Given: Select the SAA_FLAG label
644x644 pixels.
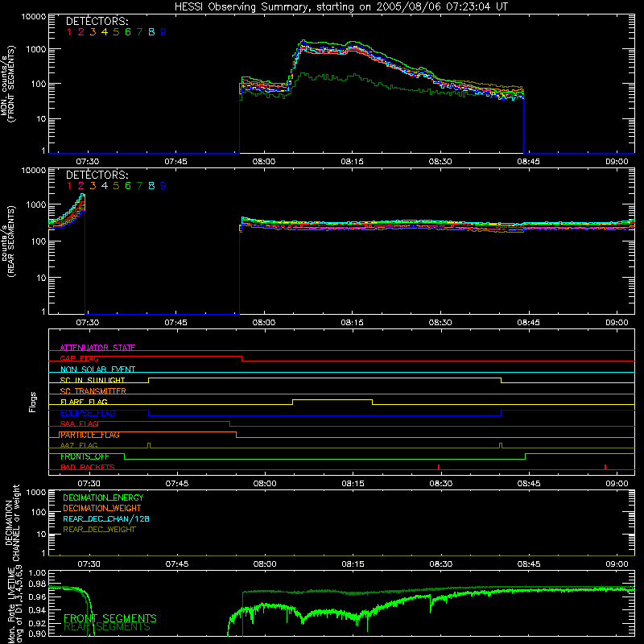Looking at the screenshot, I should click(79, 423).
